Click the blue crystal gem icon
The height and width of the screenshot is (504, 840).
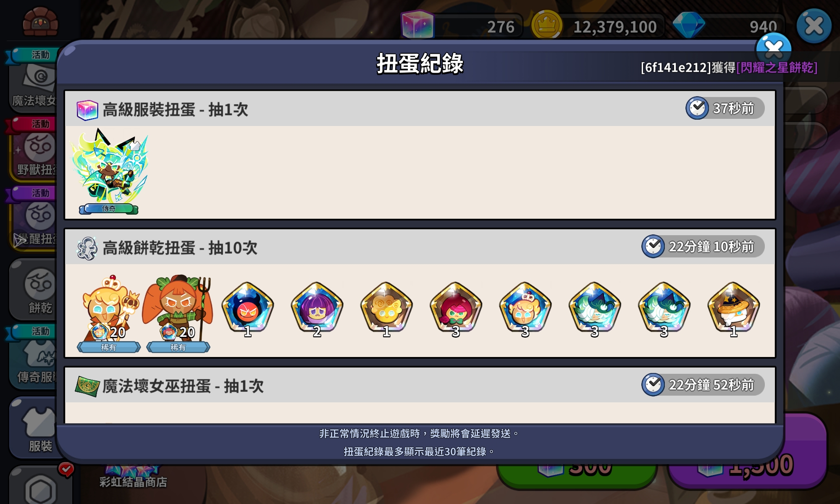tap(689, 25)
